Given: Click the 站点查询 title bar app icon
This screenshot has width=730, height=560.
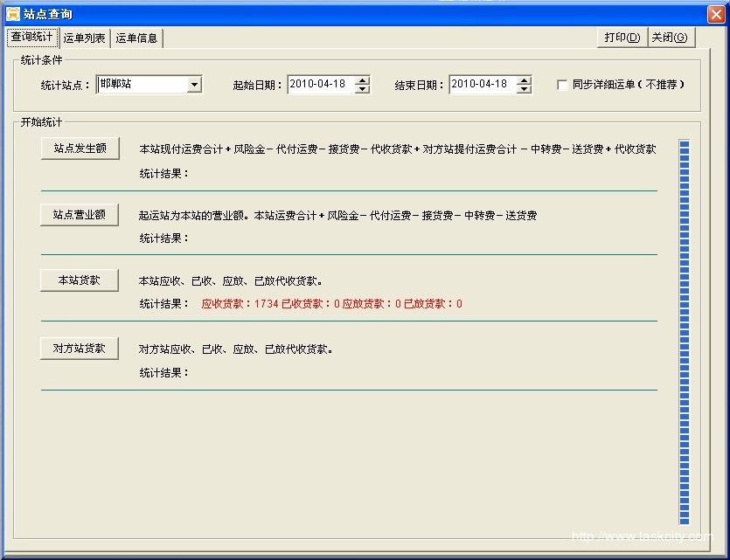Looking at the screenshot, I should [13, 14].
